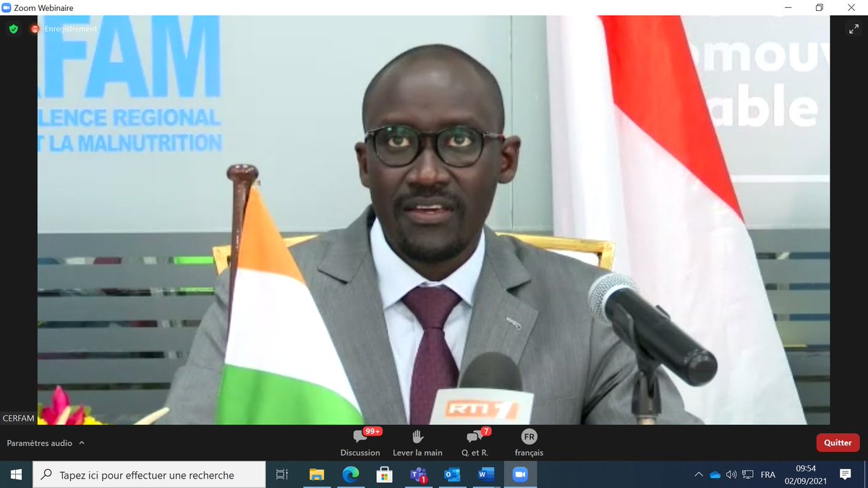Open the Discussion chat panel
868x488 pixels.
pos(360,442)
